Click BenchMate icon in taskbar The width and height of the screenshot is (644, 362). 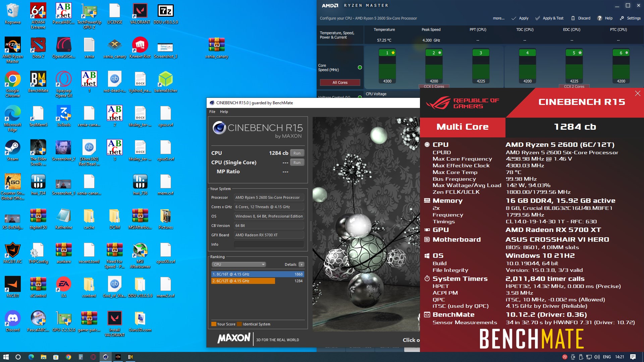130,357
